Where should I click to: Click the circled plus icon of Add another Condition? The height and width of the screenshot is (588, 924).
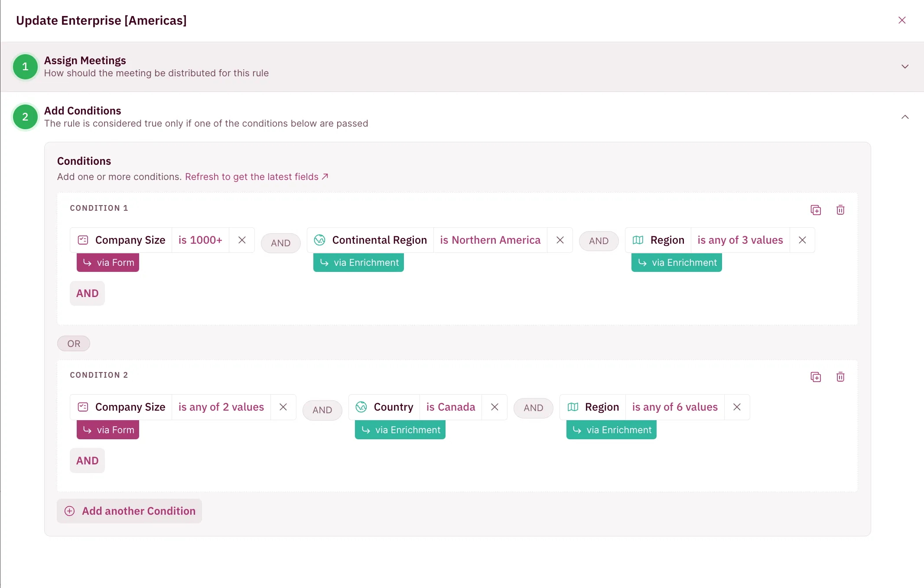(x=69, y=511)
